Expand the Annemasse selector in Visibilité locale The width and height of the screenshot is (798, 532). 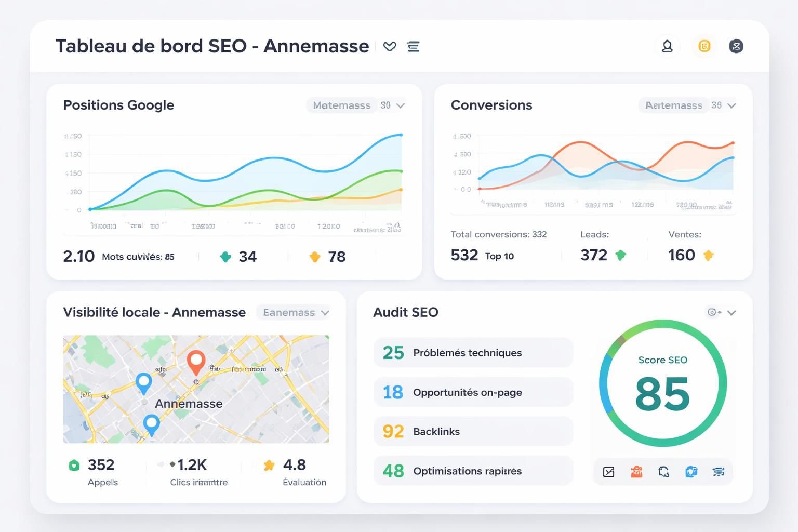point(294,312)
